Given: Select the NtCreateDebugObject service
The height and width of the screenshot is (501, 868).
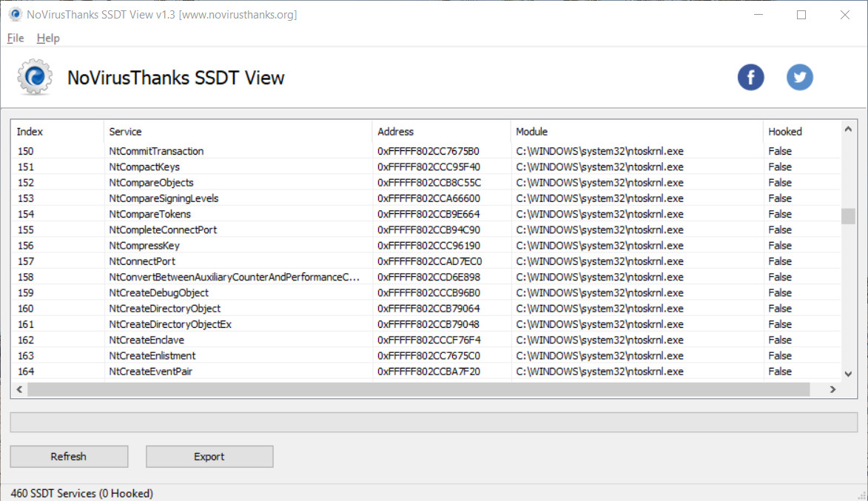Looking at the screenshot, I should click(158, 293).
